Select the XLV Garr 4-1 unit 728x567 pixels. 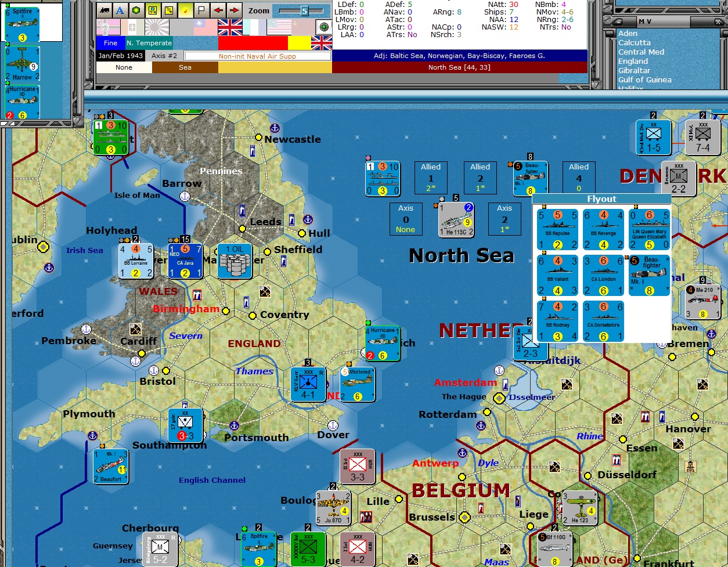(x=308, y=384)
